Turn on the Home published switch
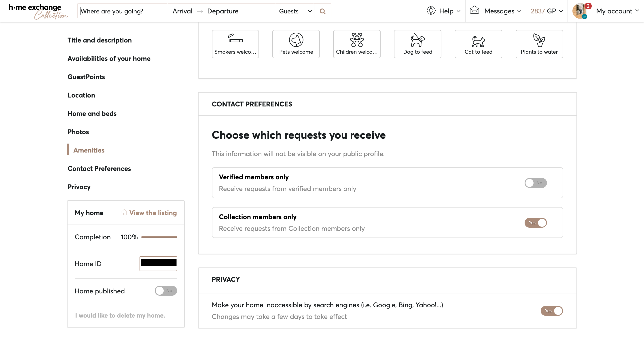Screen dimensions: 644x352 coord(166,291)
